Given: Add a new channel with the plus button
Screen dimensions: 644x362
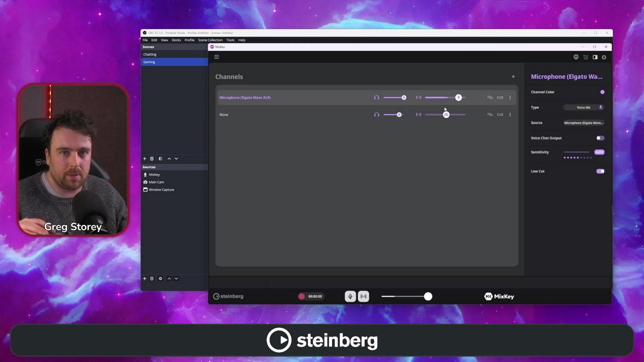Looking at the screenshot, I should (x=513, y=76).
